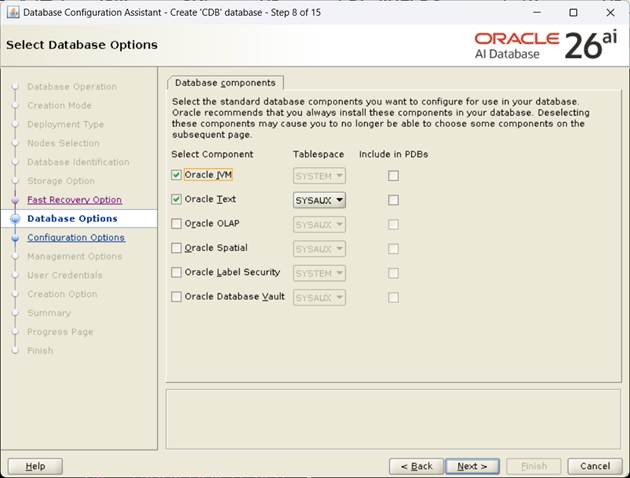Image resolution: width=630 pixels, height=478 pixels.
Task: Uncheck the Oracle Text component checkbox
Action: click(176, 199)
